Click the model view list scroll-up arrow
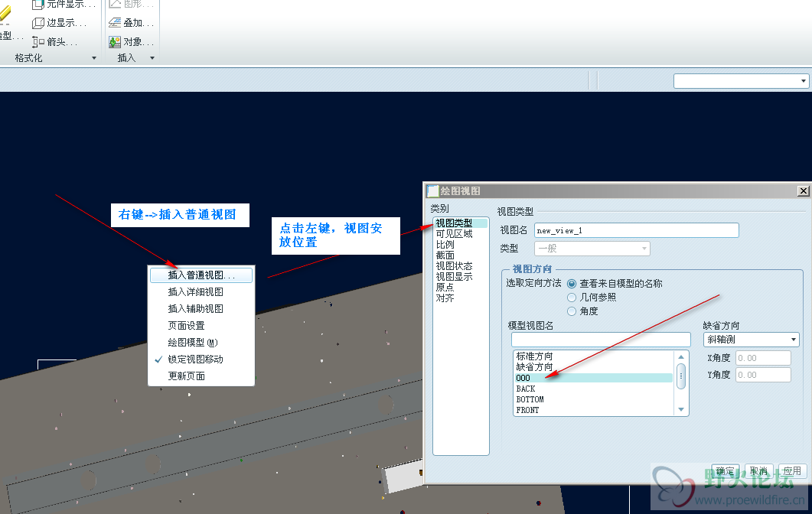The height and width of the screenshot is (514, 812). coord(681,356)
